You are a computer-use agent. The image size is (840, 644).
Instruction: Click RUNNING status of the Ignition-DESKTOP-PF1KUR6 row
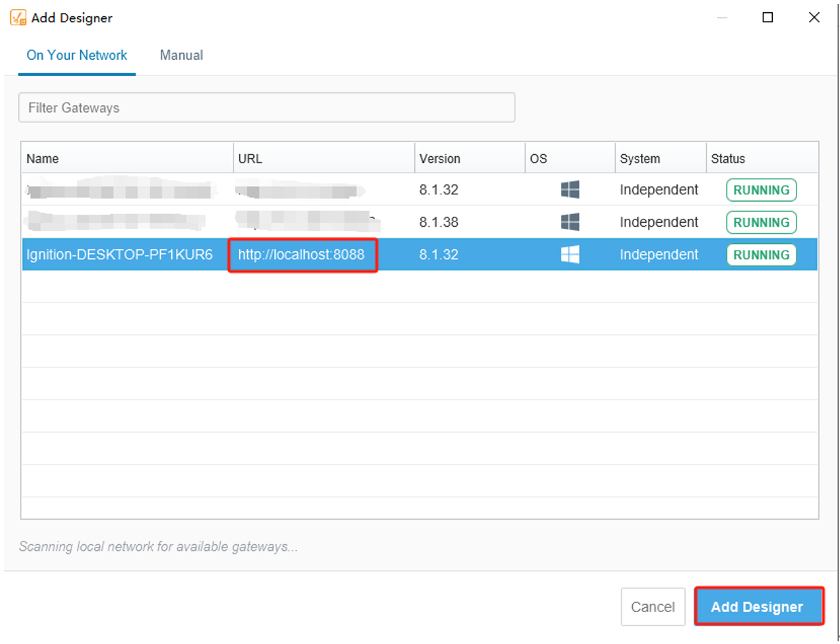(x=761, y=255)
